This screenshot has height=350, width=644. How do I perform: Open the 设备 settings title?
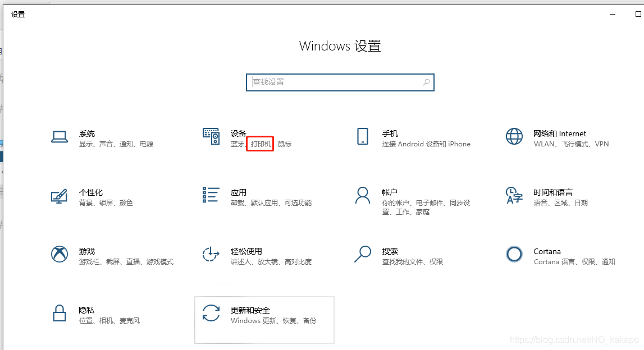point(238,133)
